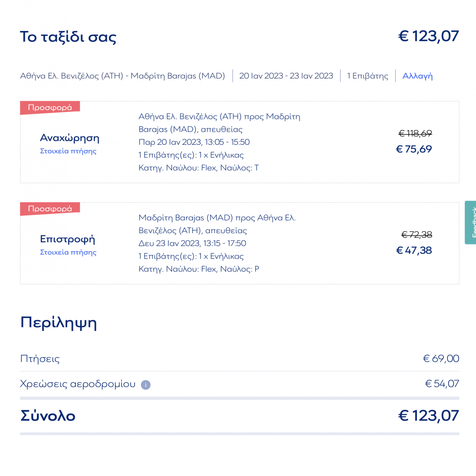This screenshot has width=476, height=476.
Task: Click the Athens to Madrid route text
Action: click(122, 76)
